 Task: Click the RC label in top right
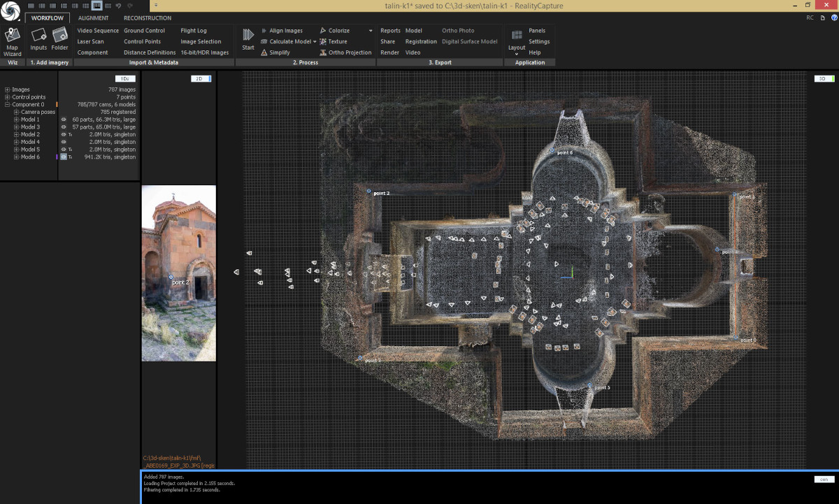(x=810, y=17)
